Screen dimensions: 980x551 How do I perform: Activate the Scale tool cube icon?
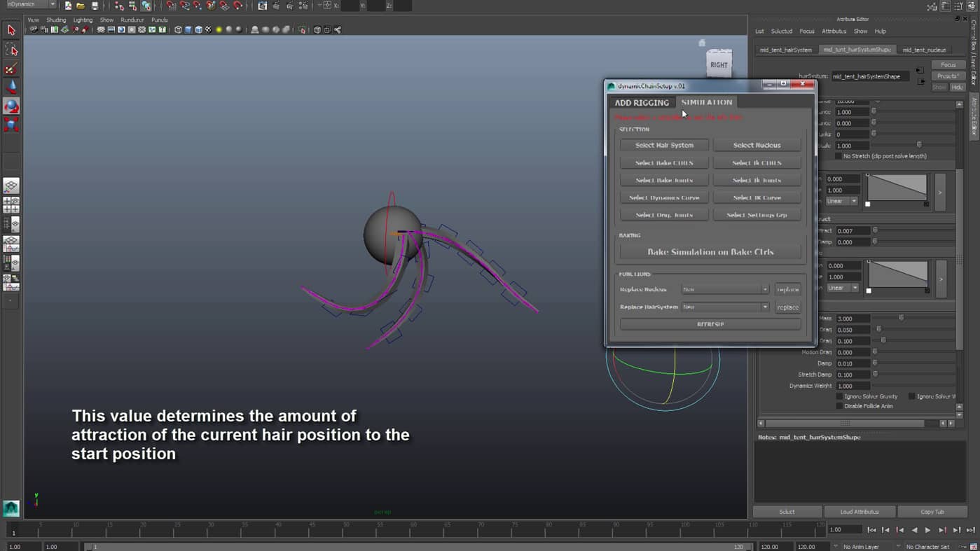[x=11, y=125]
